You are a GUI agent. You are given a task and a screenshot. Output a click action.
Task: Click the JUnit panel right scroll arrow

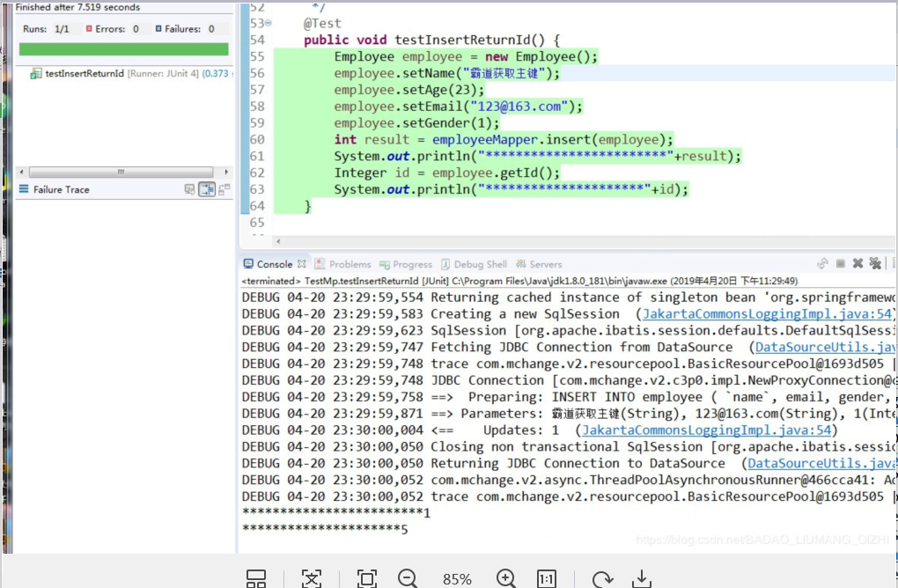226,172
